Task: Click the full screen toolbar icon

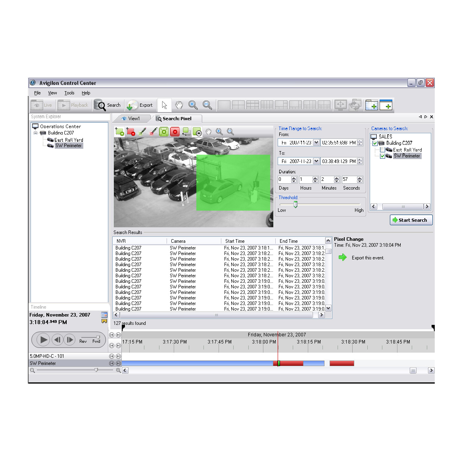Action: click(x=341, y=105)
